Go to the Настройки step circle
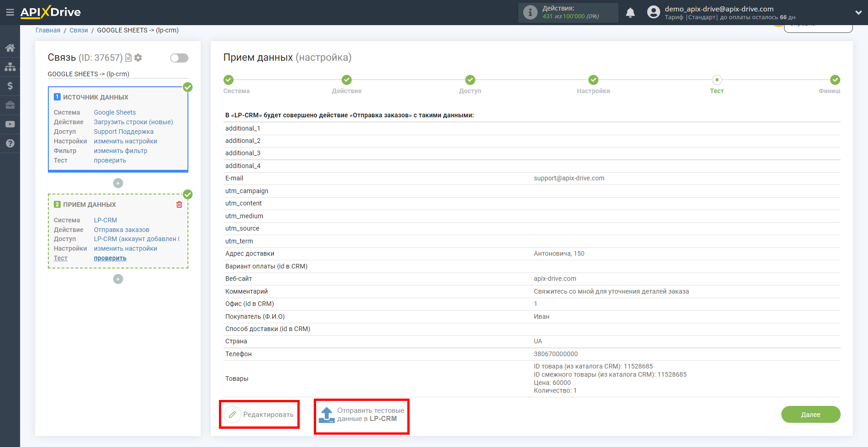This screenshot has height=447, width=868. click(x=593, y=80)
